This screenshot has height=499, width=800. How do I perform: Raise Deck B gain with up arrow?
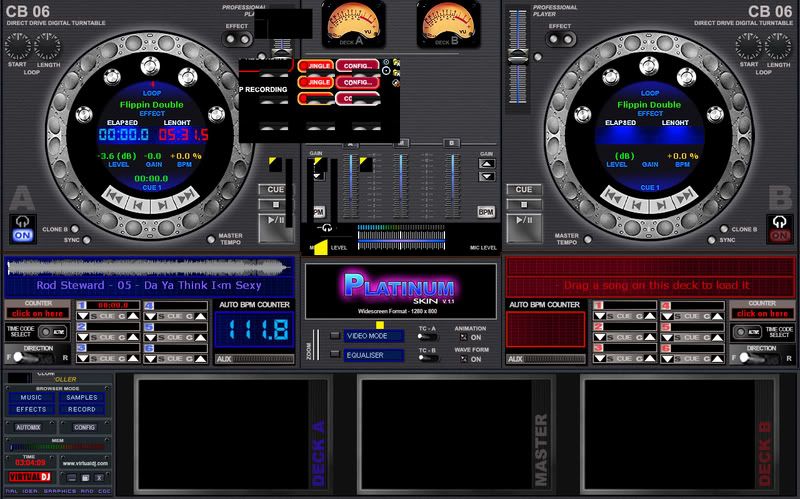[487, 164]
